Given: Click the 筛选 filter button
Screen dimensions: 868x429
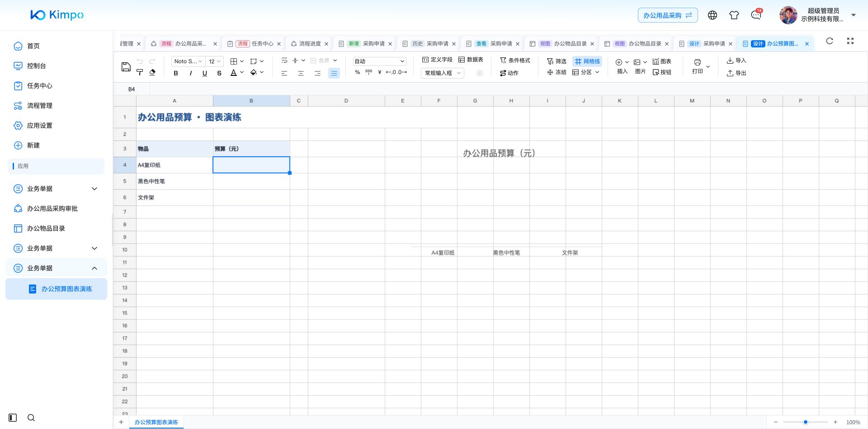Looking at the screenshot, I should 557,61.
